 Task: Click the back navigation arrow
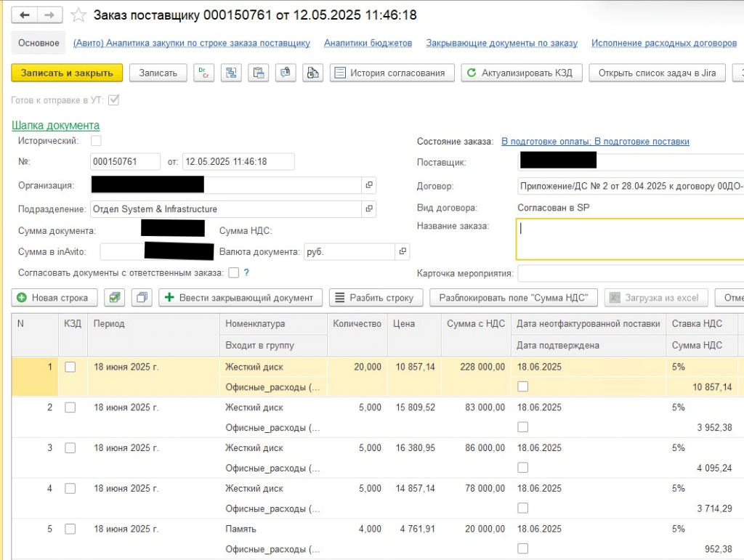click(25, 15)
